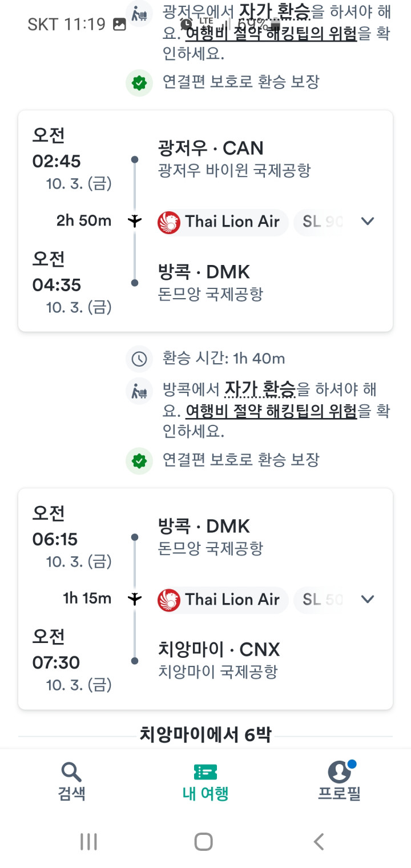Tap the Android home navigation button
Screen dimensions: 411x868
pos(204,842)
